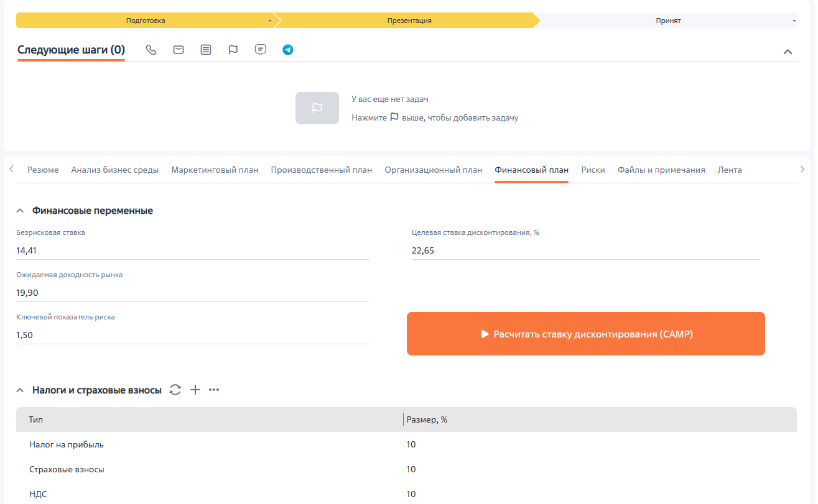The width and height of the screenshot is (818, 504).
Task: Click У вас еще нет задач text
Action: coord(390,99)
